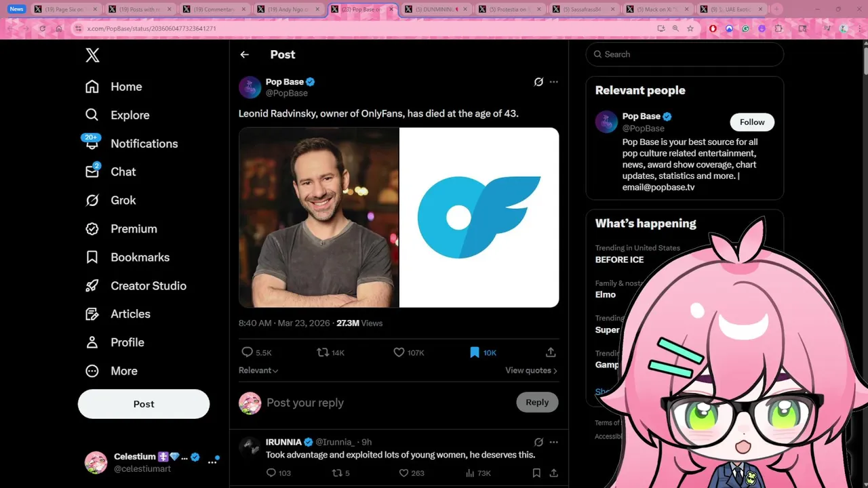Open browser extensions puzzle icon
Image resolution: width=868 pixels, height=488 pixels.
coord(778,28)
